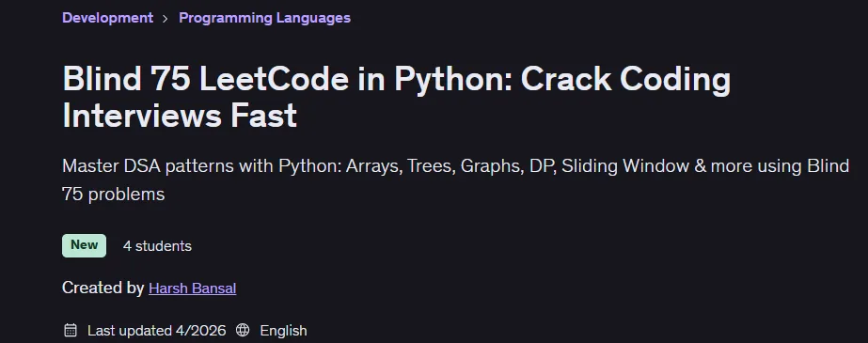Screen dimensions: 868x343
Task: Click the globe language icon
Action: (x=243, y=330)
